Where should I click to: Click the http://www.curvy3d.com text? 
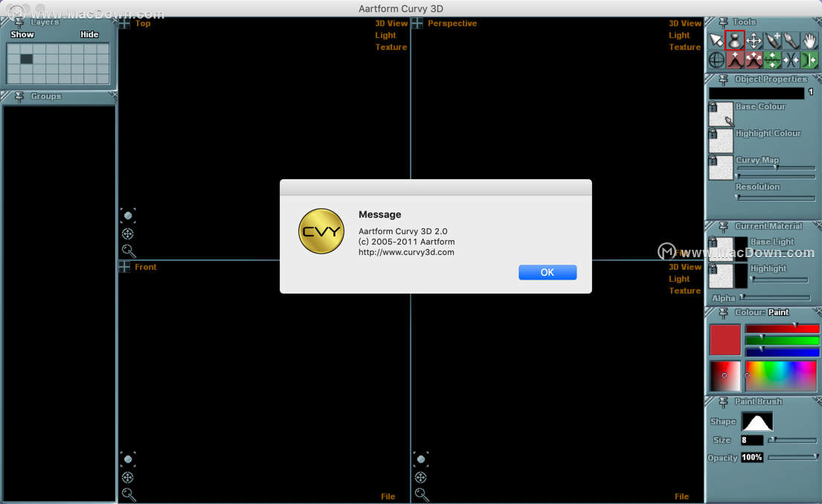coord(406,252)
